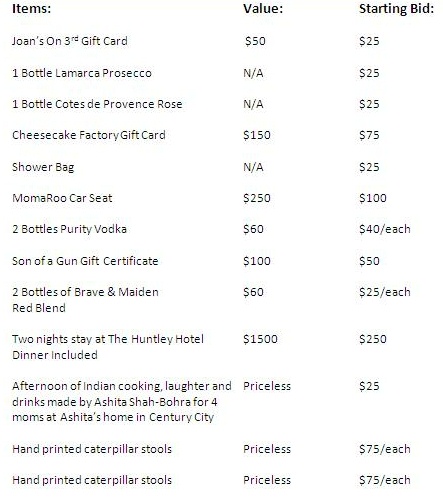Viewport: 443px width, 500px height.
Task: Select the 2 Bottles Purity Vodka item
Action: (x=69, y=229)
